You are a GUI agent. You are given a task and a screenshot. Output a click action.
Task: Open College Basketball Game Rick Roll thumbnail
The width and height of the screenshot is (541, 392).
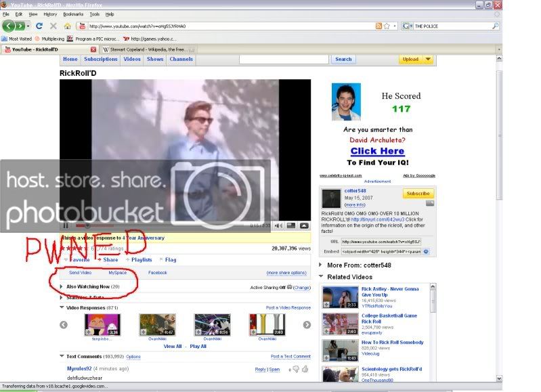pos(340,324)
